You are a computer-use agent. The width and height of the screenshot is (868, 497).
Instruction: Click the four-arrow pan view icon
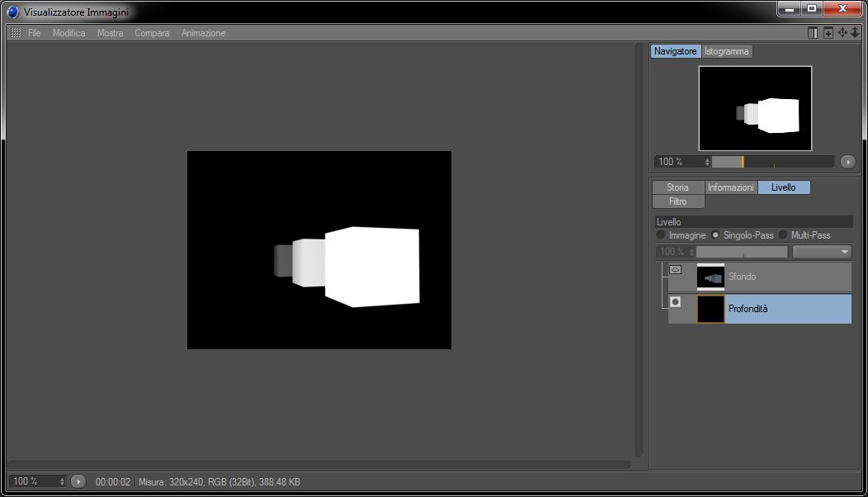pyautogui.click(x=842, y=33)
